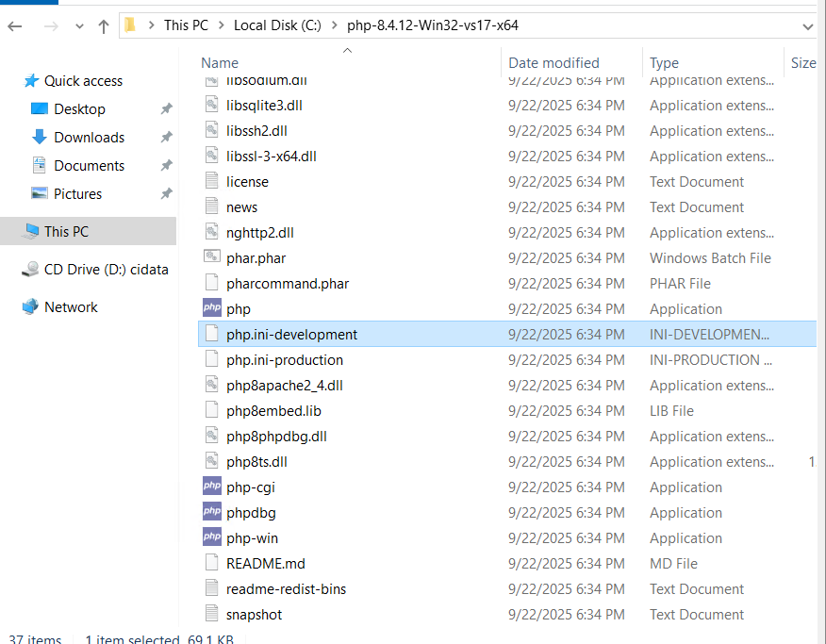Select the readme-redist-bins file name
Viewport: 826px width, 644px height.
point(286,589)
